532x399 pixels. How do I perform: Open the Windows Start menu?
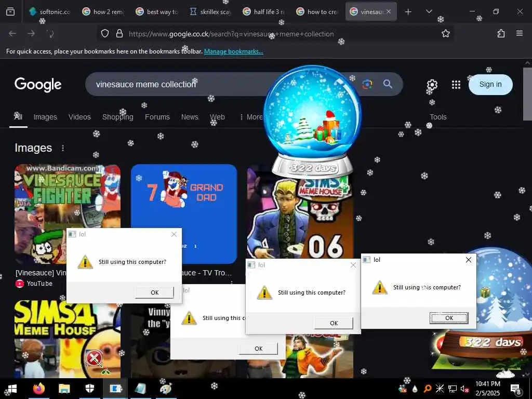(x=12, y=389)
